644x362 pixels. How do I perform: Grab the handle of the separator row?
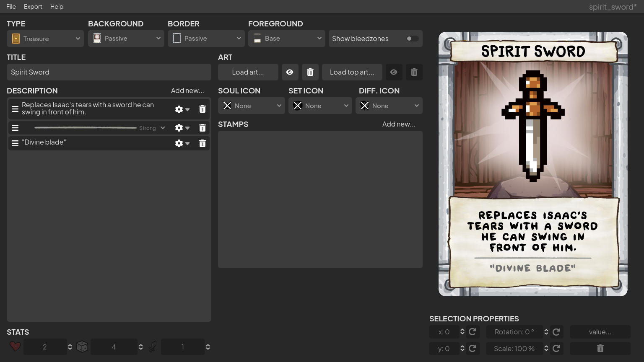[x=15, y=128]
